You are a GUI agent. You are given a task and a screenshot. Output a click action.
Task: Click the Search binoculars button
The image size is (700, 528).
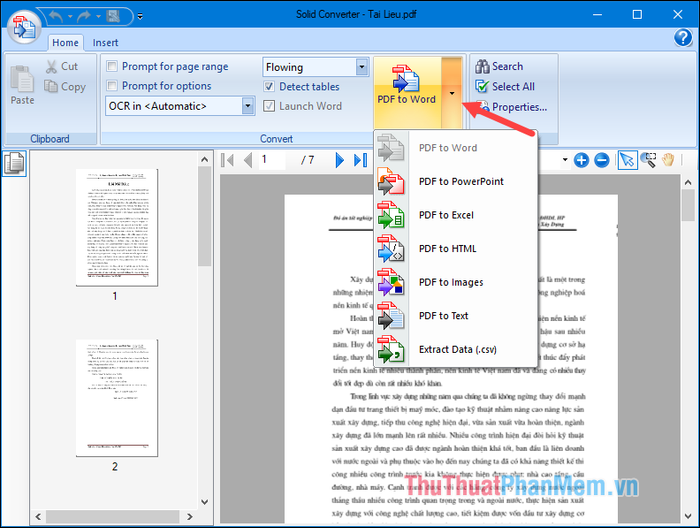[499, 67]
